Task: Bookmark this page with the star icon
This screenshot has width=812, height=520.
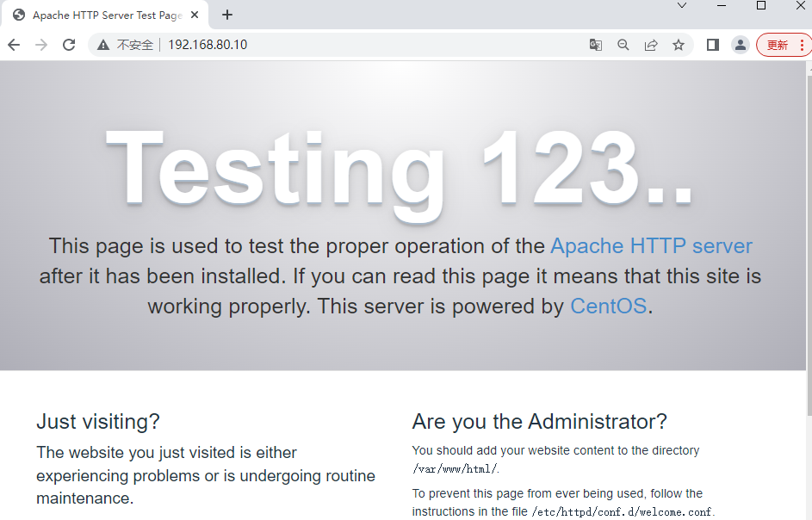Action: click(679, 45)
